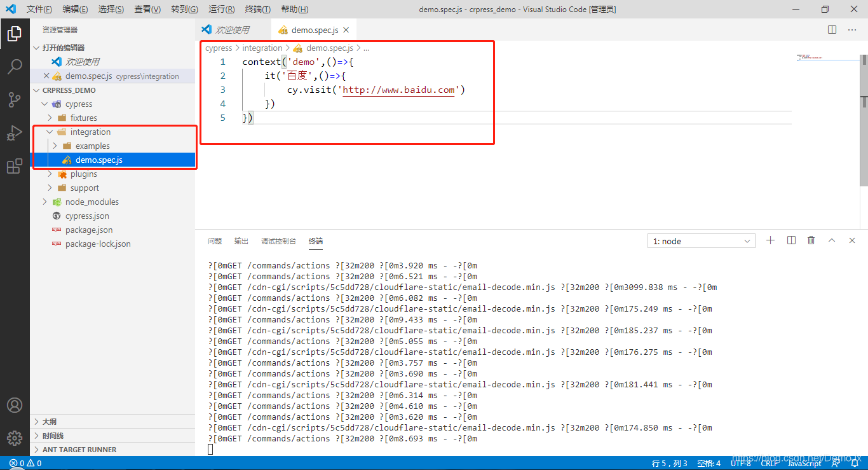Open Source Control view in activity bar
Screen dimensions: 868x470
tap(15, 99)
